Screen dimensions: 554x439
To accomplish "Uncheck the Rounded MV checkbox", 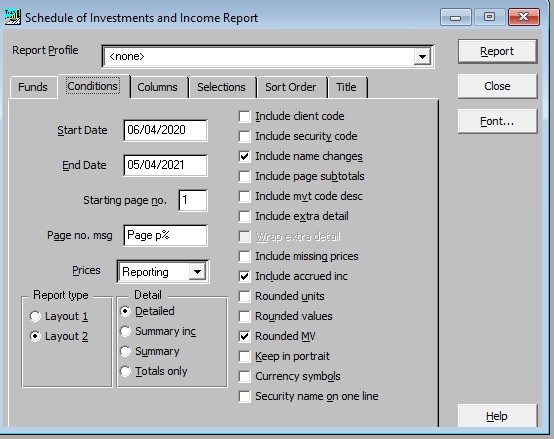I will coord(244,336).
